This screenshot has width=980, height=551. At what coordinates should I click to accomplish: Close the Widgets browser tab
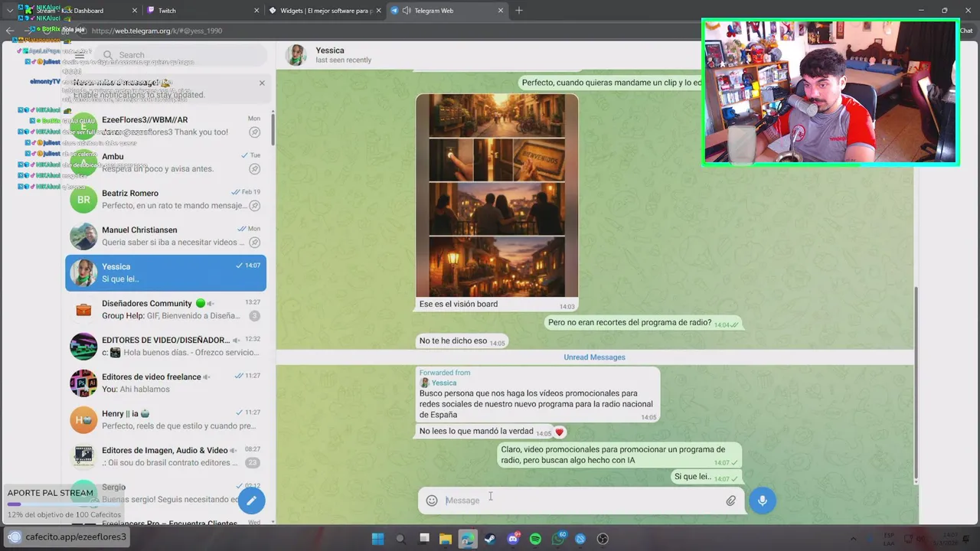tap(379, 11)
